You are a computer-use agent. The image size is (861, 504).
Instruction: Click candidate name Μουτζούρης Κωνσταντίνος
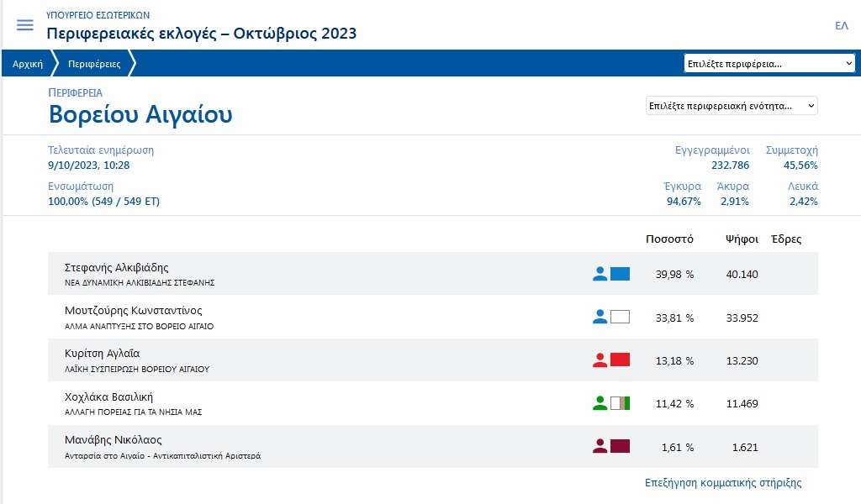pyautogui.click(x=133, y=311)
